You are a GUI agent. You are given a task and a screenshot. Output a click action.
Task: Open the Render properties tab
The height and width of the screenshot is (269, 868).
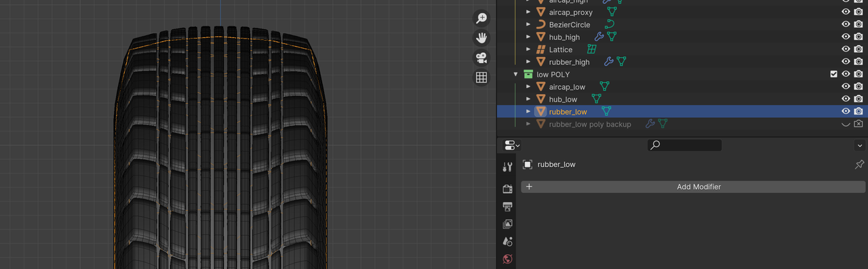coord(507,188)
